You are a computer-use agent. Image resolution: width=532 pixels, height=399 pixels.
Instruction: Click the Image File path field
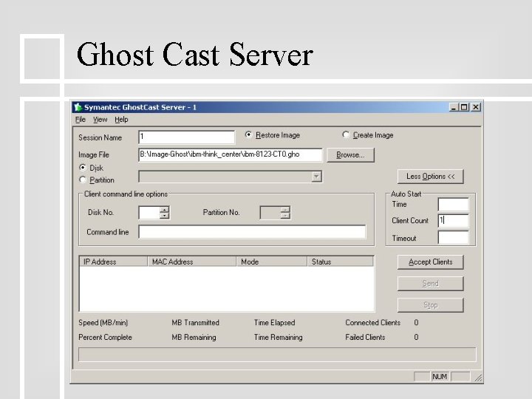point(231,154)
